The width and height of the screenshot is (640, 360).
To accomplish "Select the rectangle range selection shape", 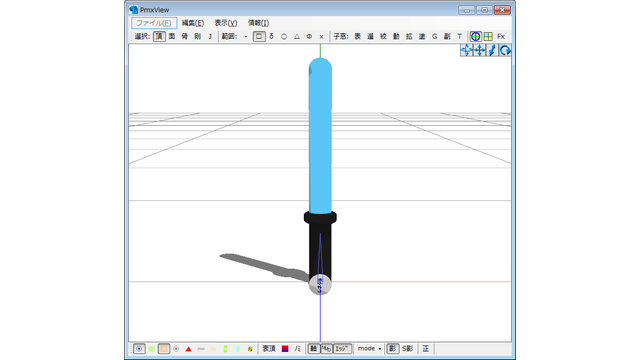I will point(259,36).
